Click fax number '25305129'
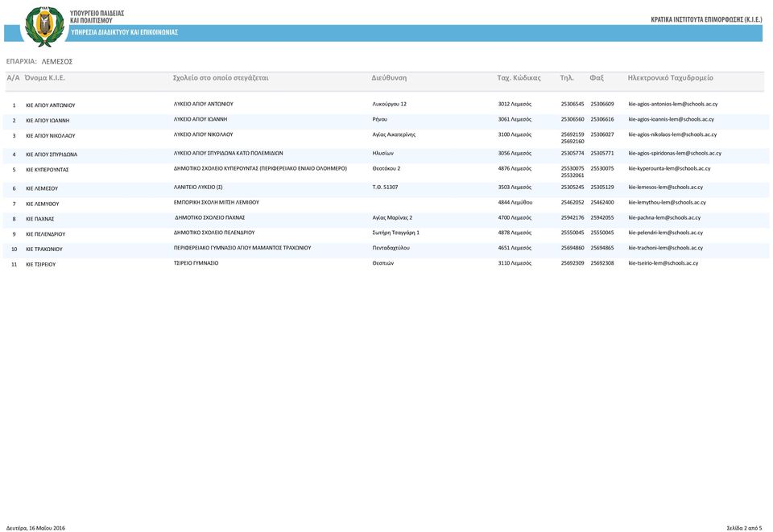The height and width of the screenshot is (532, 773). (602, 188)
